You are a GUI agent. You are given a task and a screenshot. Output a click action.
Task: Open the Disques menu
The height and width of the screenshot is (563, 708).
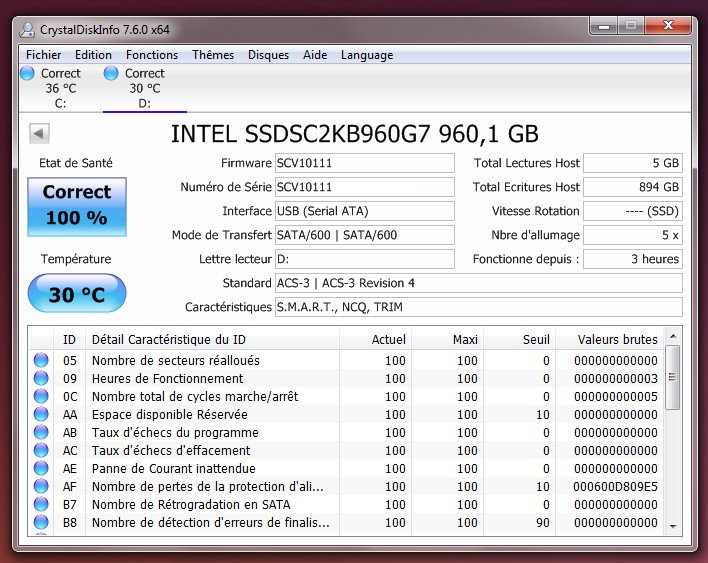(268, 55)
